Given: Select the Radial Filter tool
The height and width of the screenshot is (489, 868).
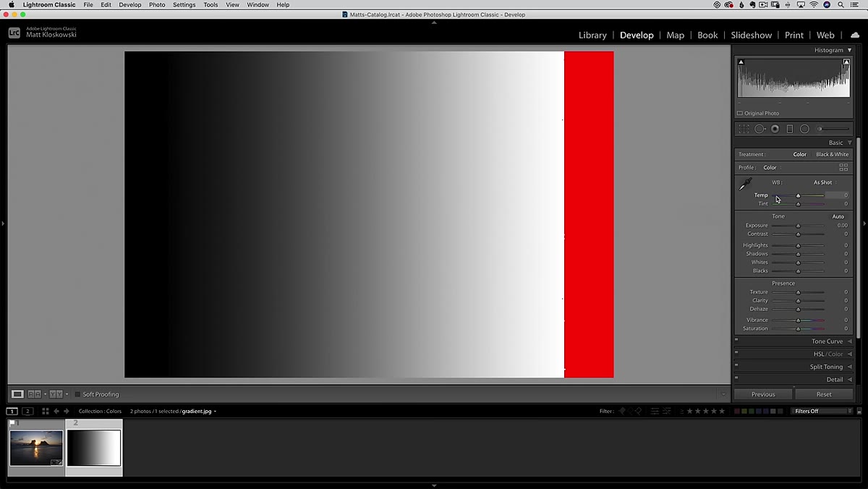Looking at the screenshot, I should click(804, 129).
